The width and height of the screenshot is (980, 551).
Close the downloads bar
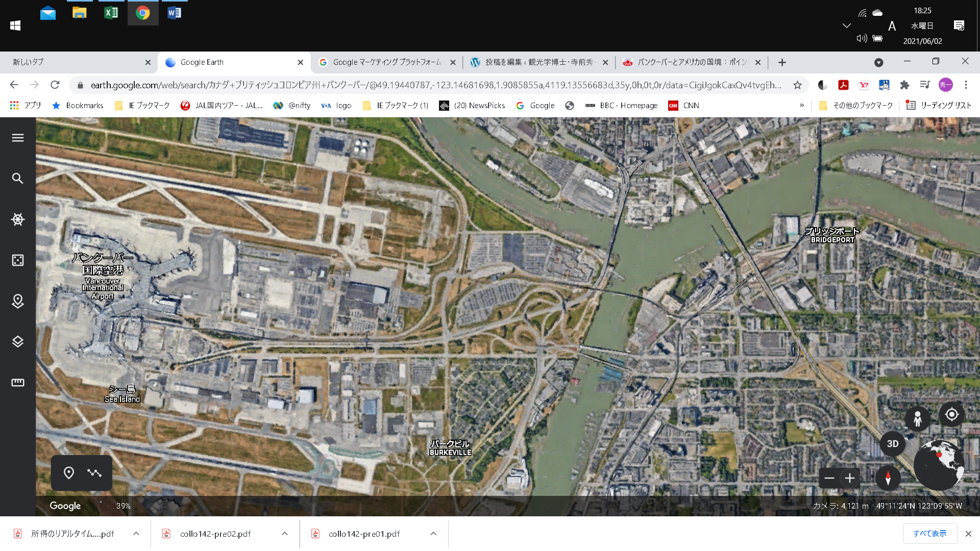pyautogui.click(x=968, y=534)
